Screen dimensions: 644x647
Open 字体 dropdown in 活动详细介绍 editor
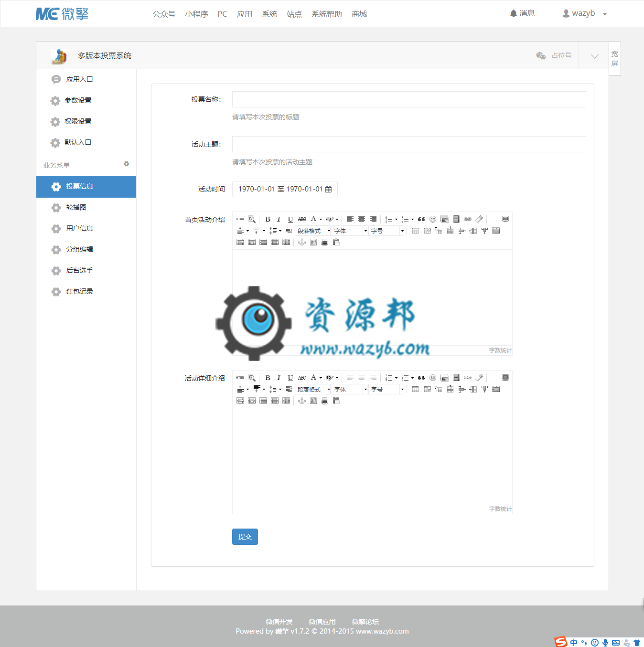coord(350,389)
